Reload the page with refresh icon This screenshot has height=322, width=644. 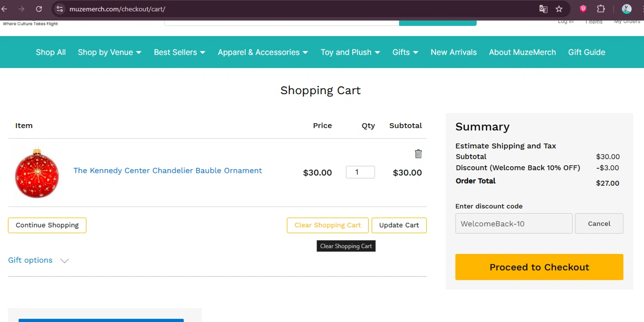[x=39, y=9]
